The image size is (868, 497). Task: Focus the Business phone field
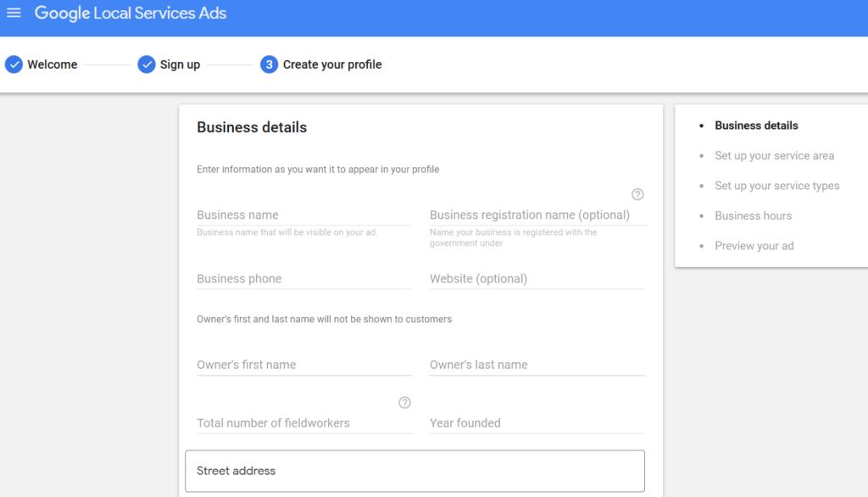click(x=304, y=279)
